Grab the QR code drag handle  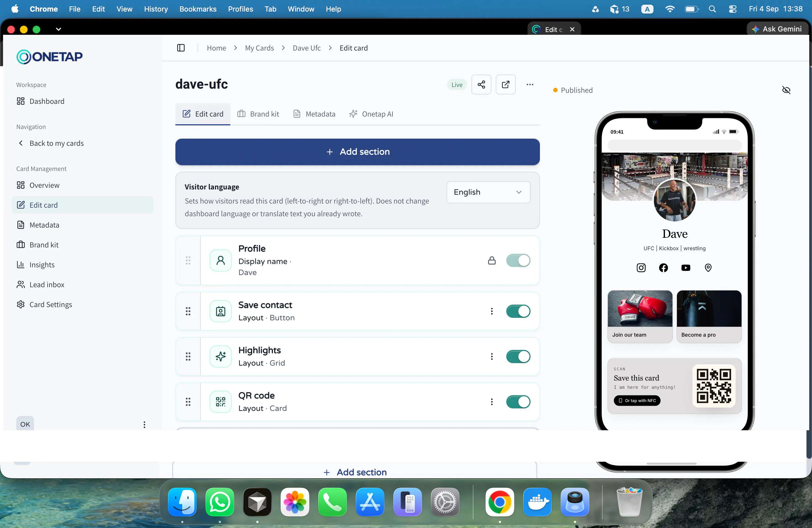pyautogui.click(x=188, y=402)
